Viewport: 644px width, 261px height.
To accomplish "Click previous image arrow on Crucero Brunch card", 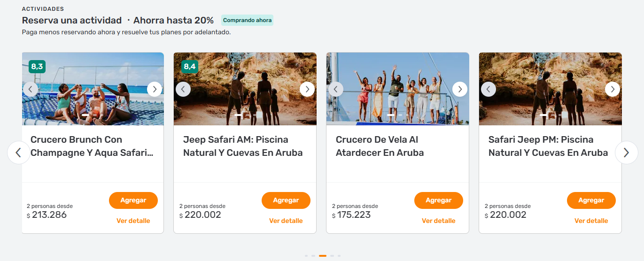I will (31, 89).
